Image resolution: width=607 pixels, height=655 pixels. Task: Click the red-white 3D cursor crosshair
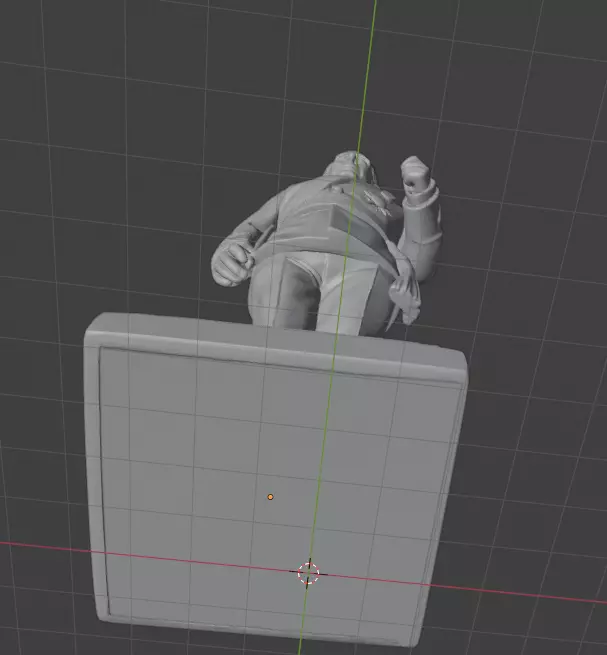(x=308, y=573)
